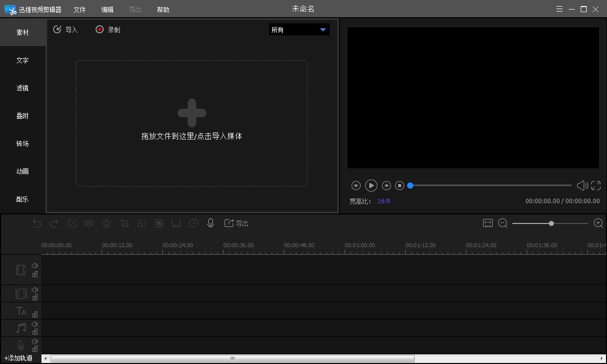The width and height of the screenshot is (607, 364).
Task: Mute the first video track
Action: (35, 264)
